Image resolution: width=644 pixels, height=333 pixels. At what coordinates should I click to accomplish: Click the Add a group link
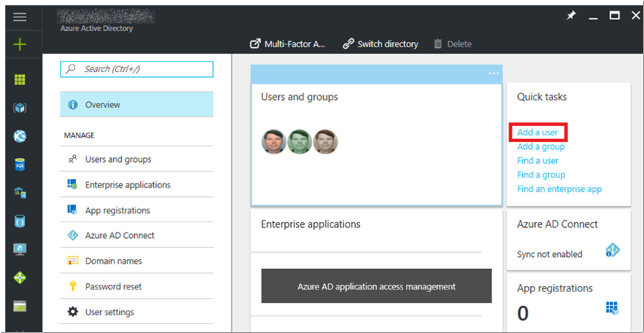(541, 147)
